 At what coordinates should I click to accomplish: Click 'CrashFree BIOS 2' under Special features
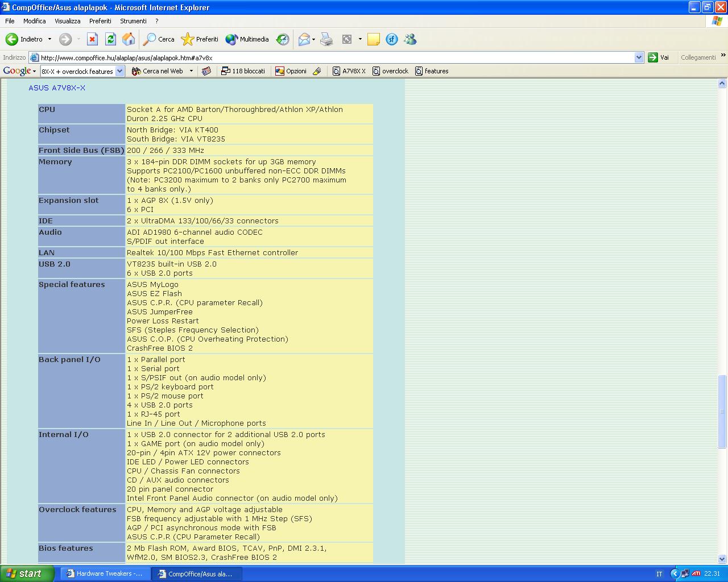(x=160, y=348)
